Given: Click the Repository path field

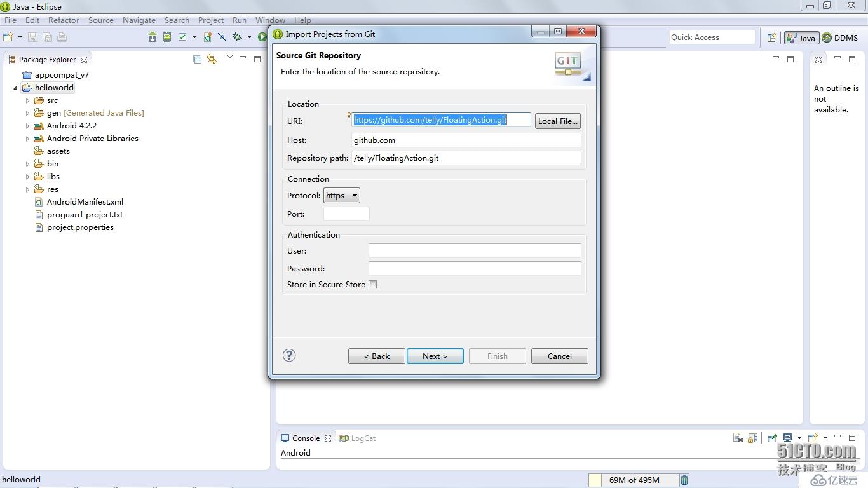Looking at the screenshot, I should point(466,158).
